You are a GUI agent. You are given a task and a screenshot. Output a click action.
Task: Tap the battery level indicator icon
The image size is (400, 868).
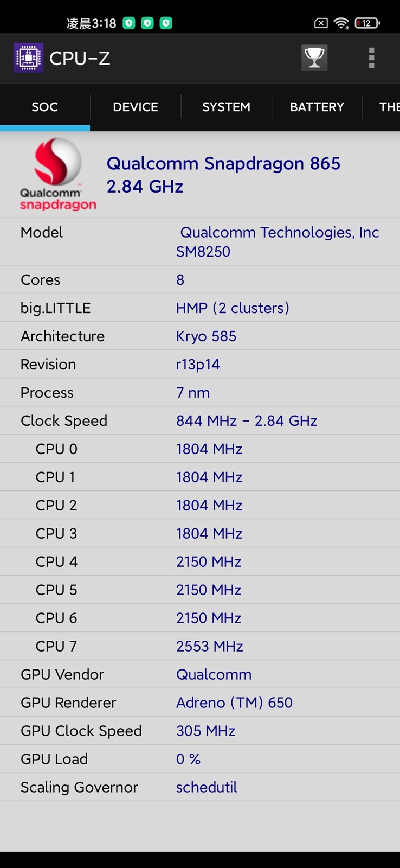(367, 23)
